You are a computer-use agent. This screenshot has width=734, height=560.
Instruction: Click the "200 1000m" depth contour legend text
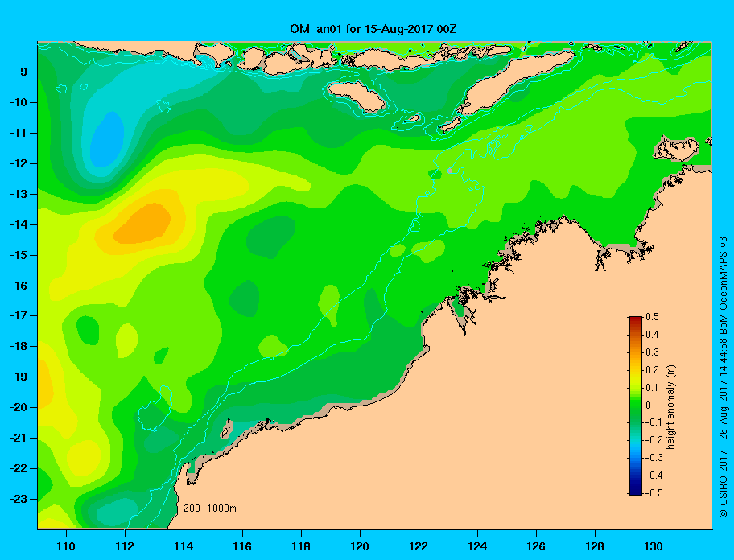pos(210,508)
